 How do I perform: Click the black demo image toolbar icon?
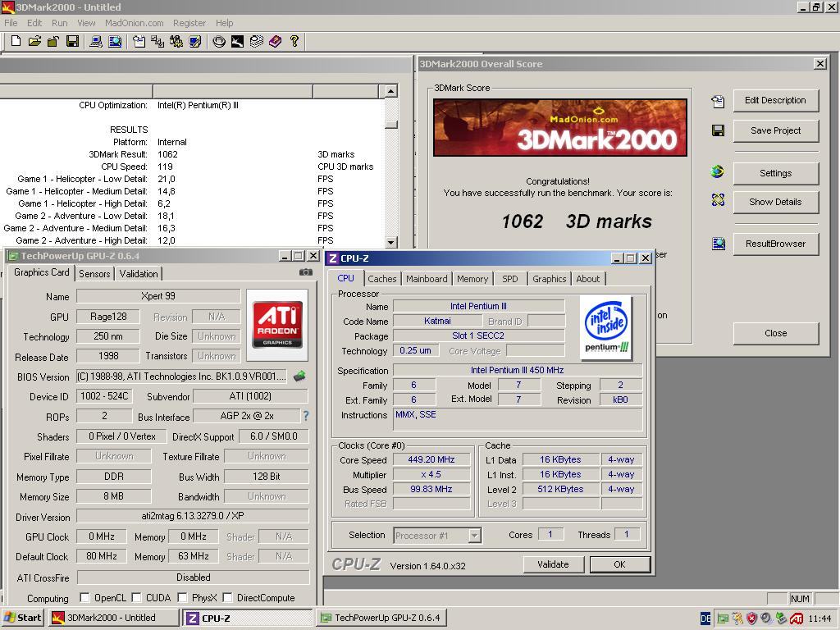coord(237,41)
